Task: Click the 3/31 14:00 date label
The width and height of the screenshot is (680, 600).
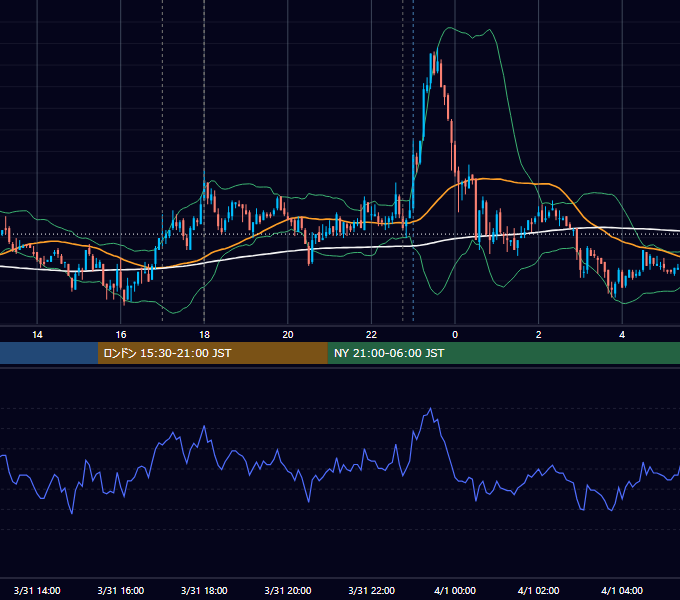Action: 37,590
